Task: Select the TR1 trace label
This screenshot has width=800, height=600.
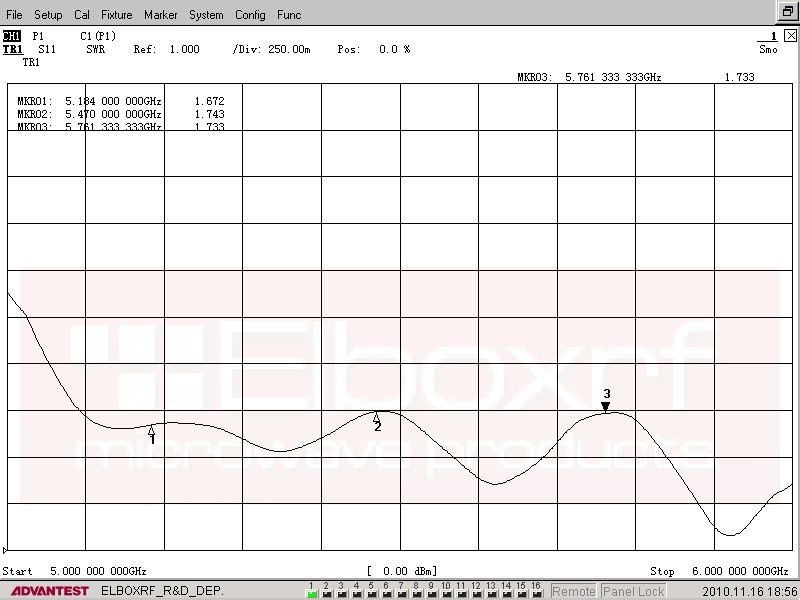Action: tap(12, 49)
